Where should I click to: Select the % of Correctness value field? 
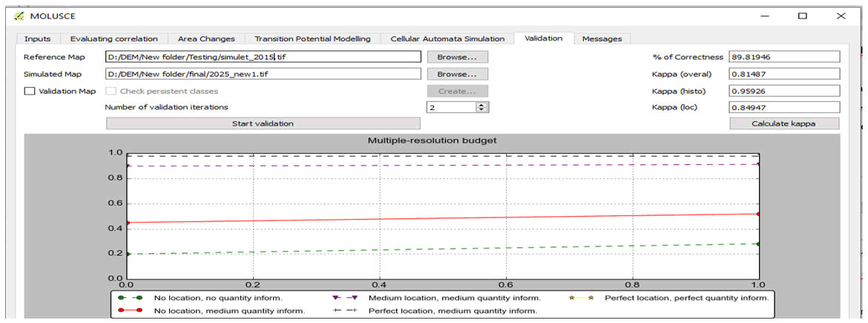783,57
